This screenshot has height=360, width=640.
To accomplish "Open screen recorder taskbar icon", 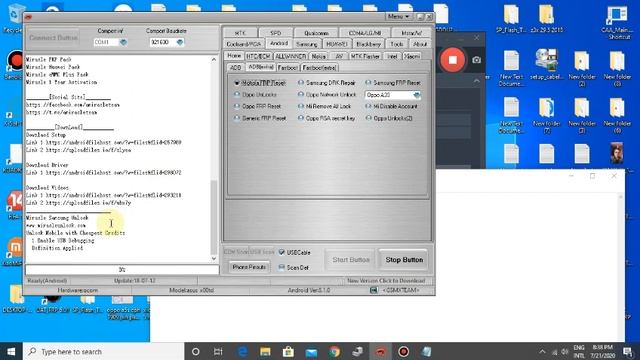I will (404, 351).
